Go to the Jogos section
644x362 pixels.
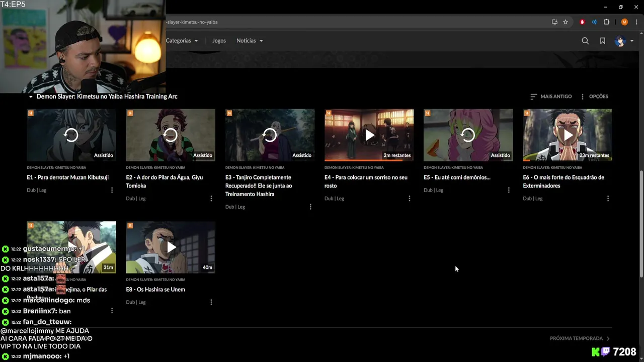pos(219,41)
